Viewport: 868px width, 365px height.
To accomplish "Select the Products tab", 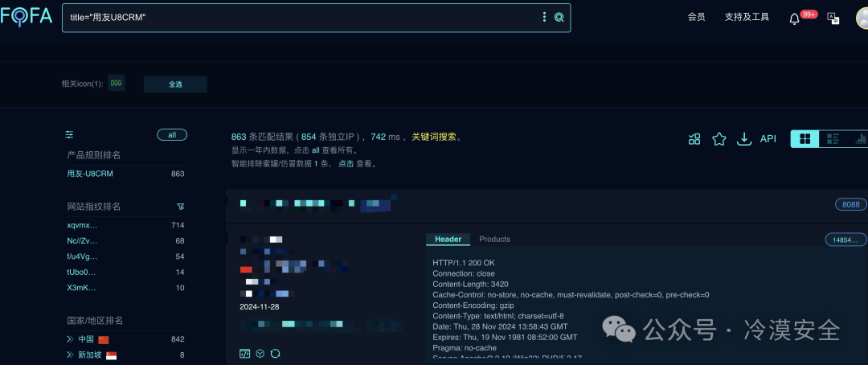I will point(494,240).
